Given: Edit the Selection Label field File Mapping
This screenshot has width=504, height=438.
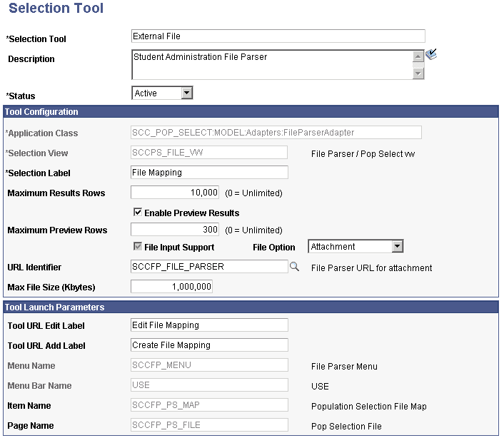Looking at the screenshot, I should click(x=209, y=172).
